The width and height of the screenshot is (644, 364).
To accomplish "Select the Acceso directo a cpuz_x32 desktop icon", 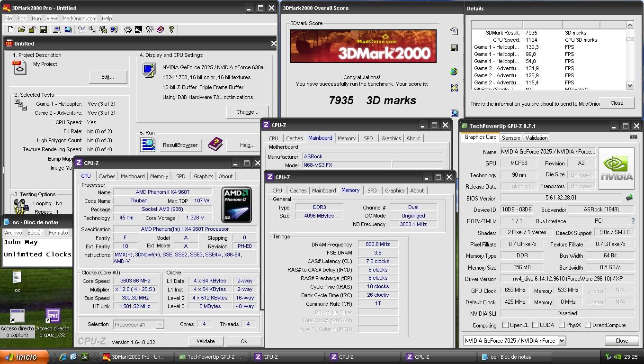I will [53, 323].
